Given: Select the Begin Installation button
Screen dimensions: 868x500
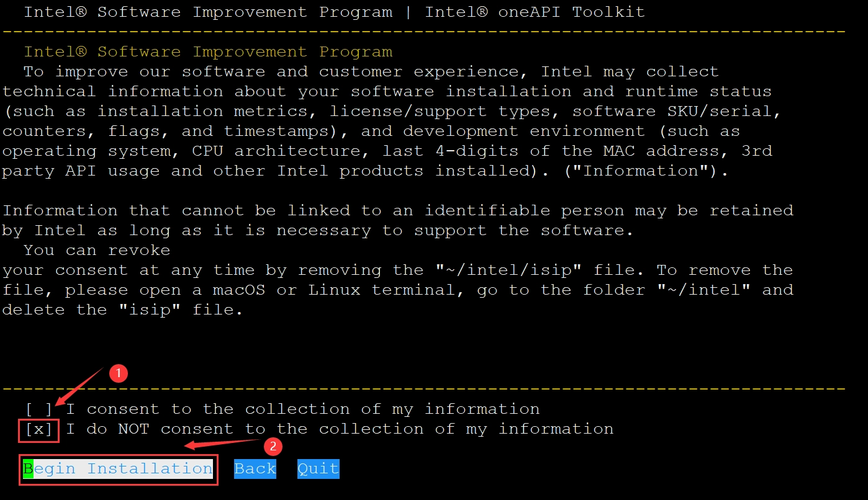Looking at the screenshot, I should tap(118, 469).
